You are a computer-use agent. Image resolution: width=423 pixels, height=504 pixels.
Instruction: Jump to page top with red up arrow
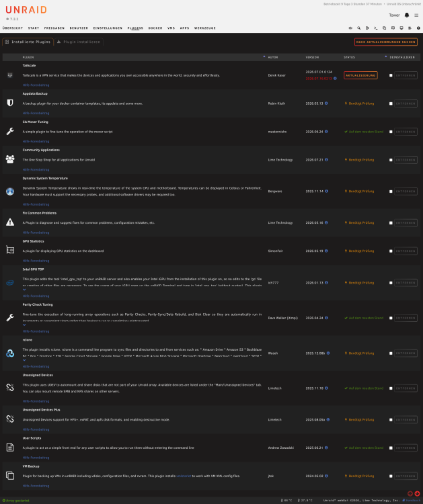[410, 494]
